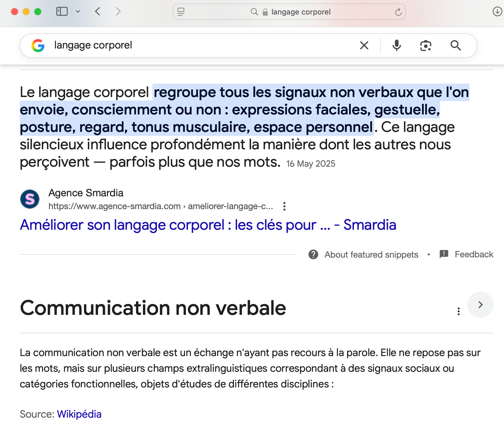Image resolution: width=504 pixels, height=431 pixels.
Task: Open the page reader menu icon
Action: pos(181,12)
